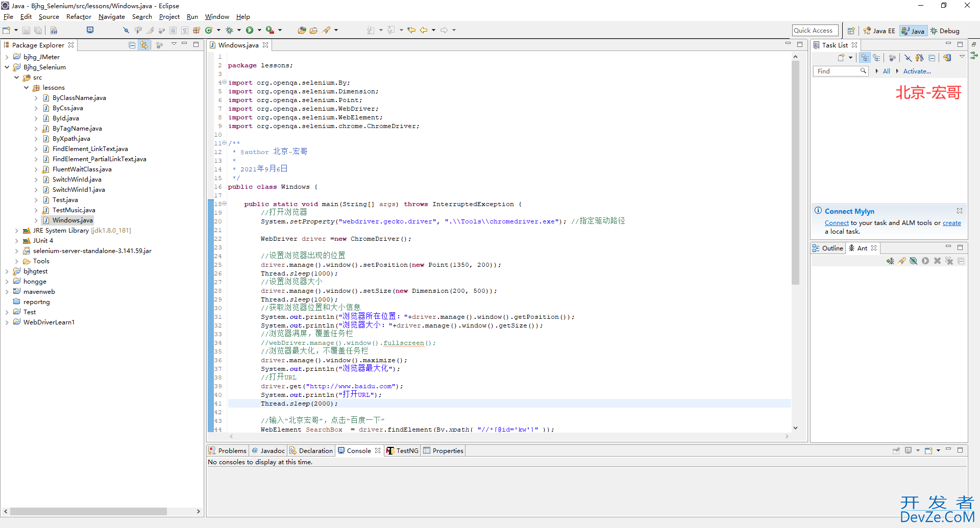Click New Task icon in Task List
This screenshot has width=980, height=528.
[x=841, y=57]
